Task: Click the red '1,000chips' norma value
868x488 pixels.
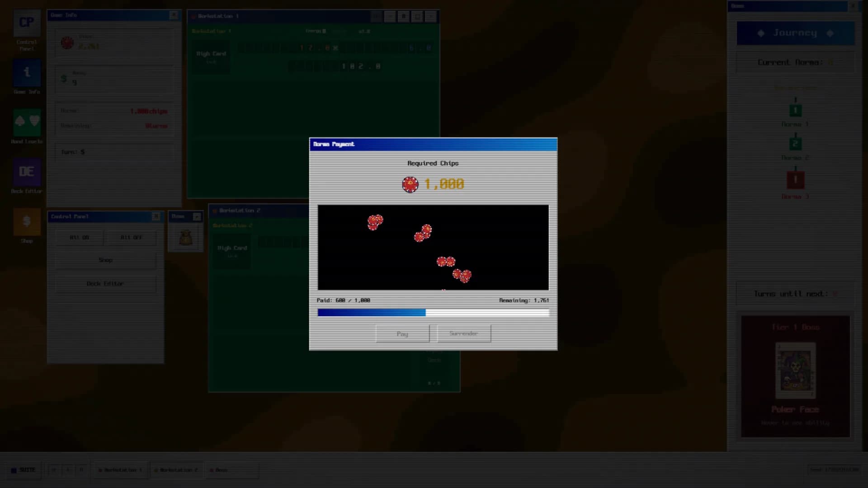Action: 149,111
